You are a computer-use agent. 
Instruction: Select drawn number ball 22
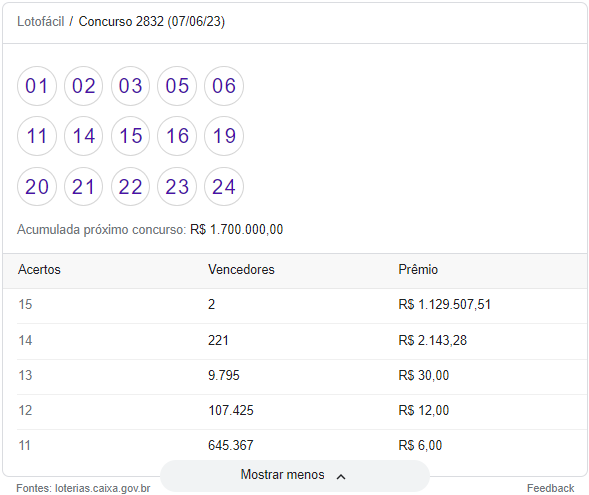pyautogui.click(x=130, y=186)
